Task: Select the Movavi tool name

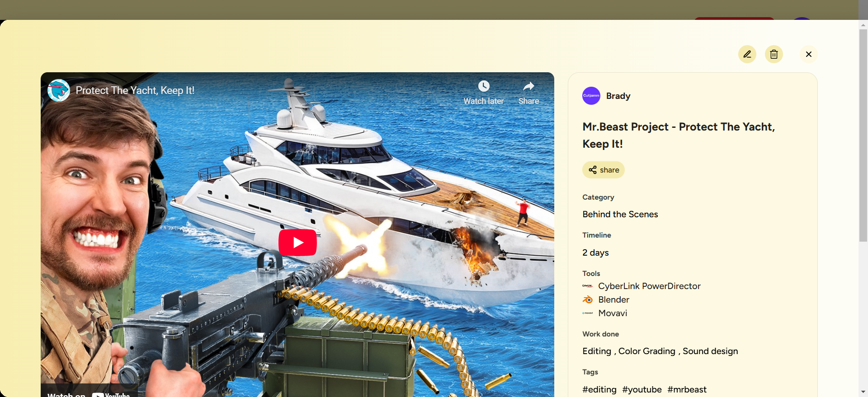Action: coord(613,313)
